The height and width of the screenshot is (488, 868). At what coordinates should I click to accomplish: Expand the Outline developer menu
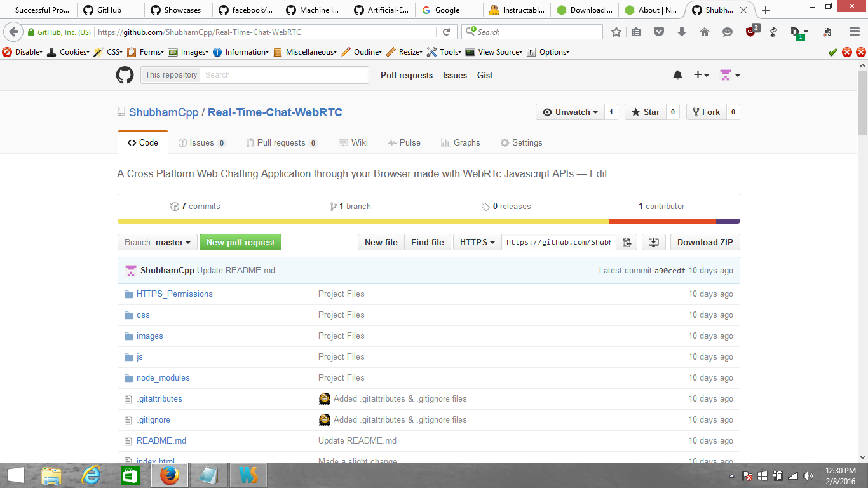click(361, 52)
